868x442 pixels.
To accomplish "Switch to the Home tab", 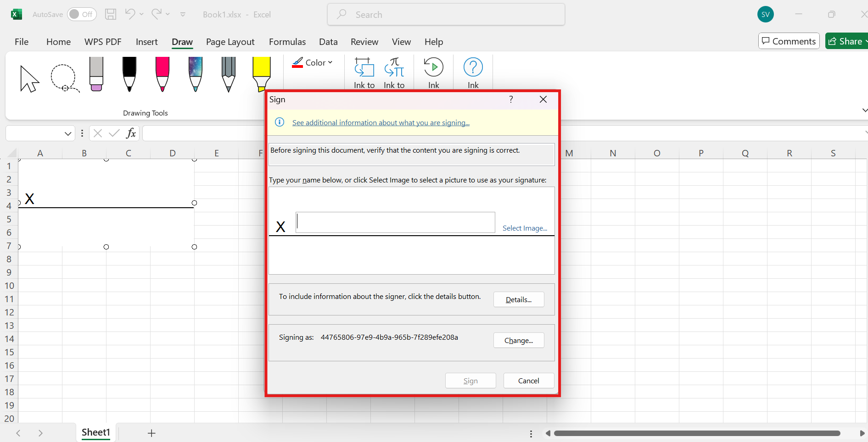I will click(x=58, y=42).
